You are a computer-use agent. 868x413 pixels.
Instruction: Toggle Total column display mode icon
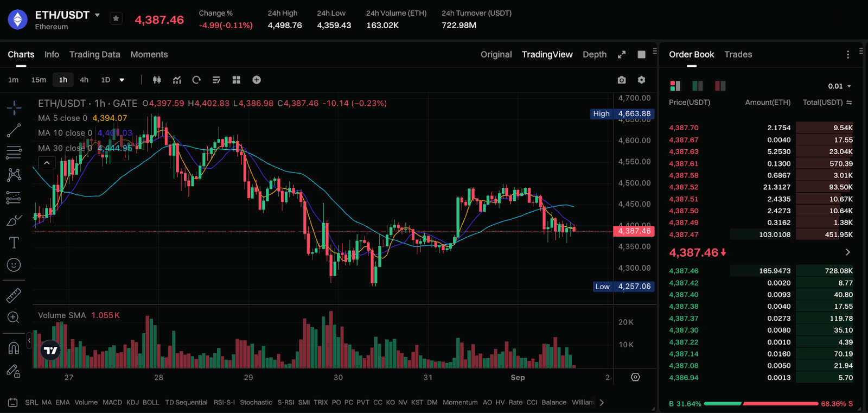tap(849, 102)
